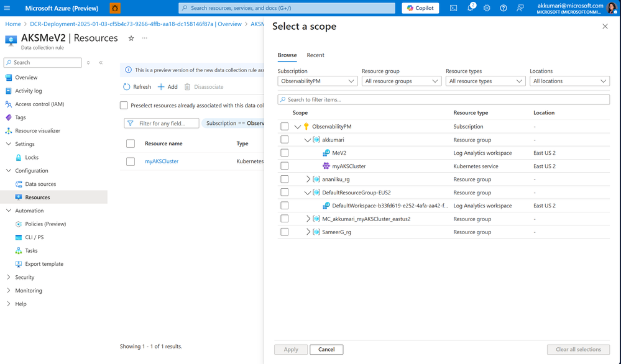621x364 pixels.
Task: Click the MeV2 Log Analytics workspace icon
Action: pos(326,153)
